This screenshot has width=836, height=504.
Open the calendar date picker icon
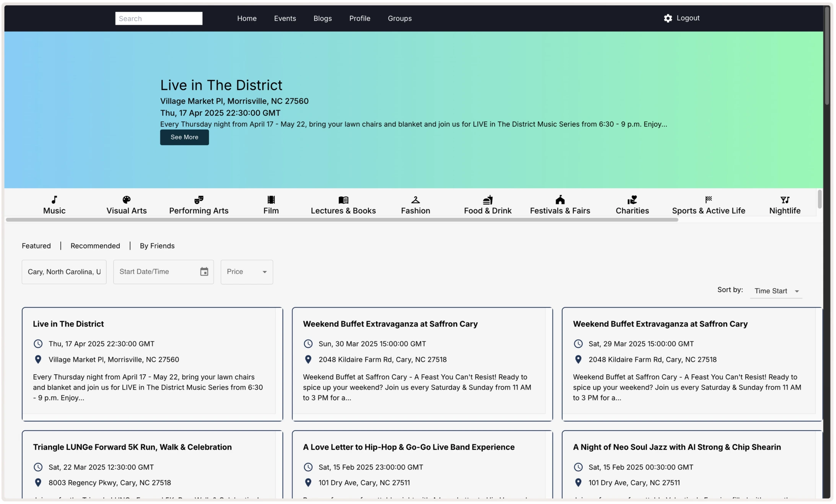pyautogui.click(x=204, y=272)
